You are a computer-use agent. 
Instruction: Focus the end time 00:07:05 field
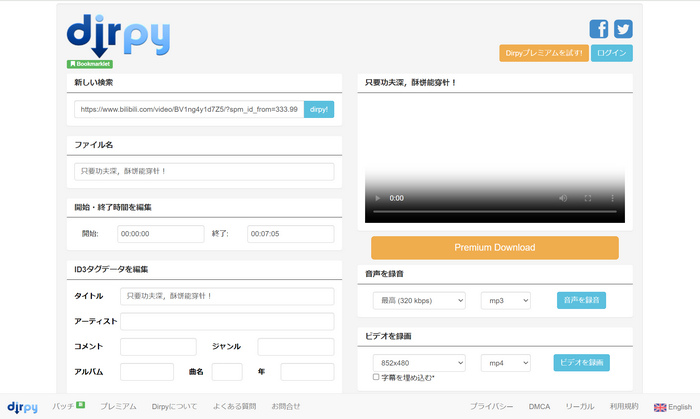coord(291,234)
